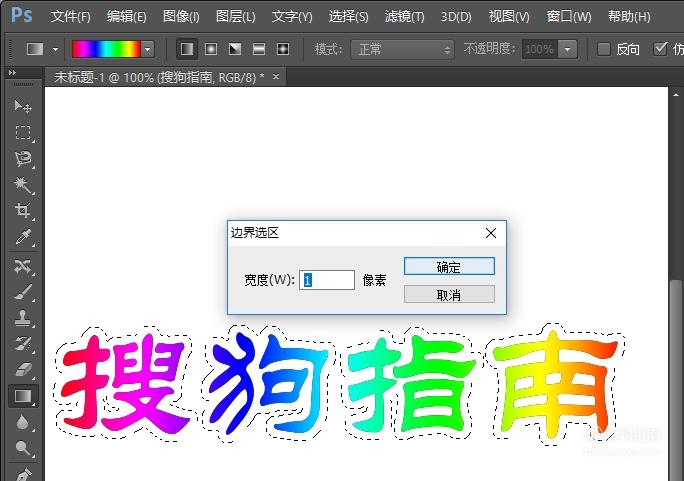Open the tool preset picker arrow
The image size is (684, 481).
coord(55,49)
